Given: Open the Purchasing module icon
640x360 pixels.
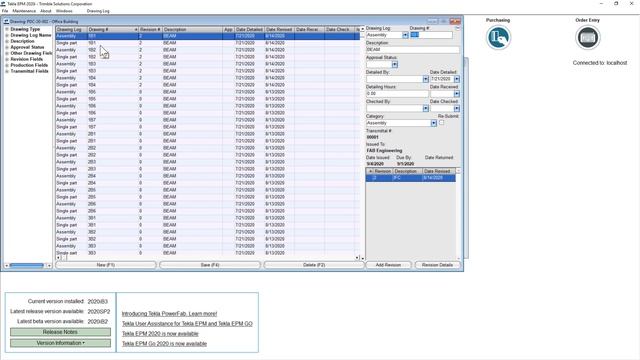Looking at the screenshot, I should (498, 38).
